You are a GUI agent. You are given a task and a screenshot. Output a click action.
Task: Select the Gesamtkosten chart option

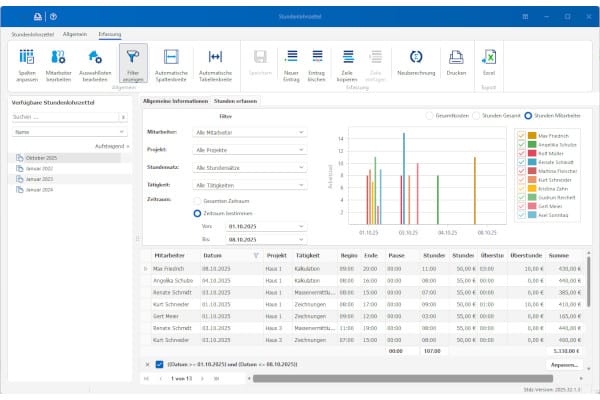431,115
